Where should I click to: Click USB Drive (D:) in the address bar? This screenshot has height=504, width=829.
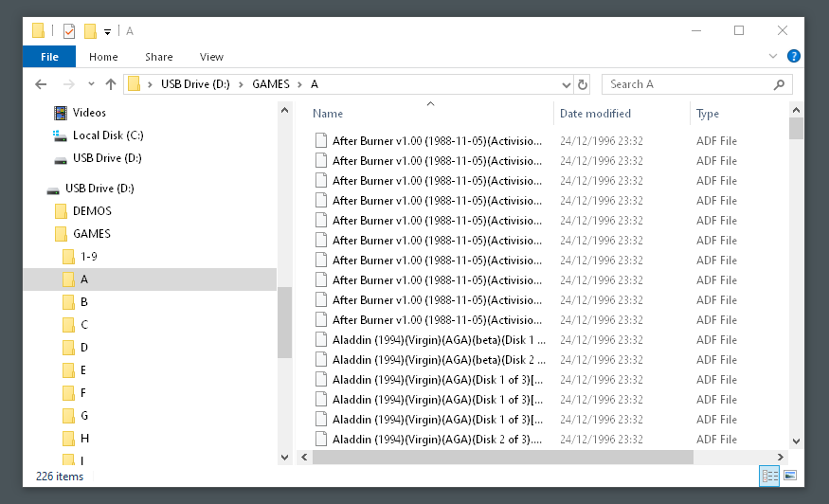point(195,84)
